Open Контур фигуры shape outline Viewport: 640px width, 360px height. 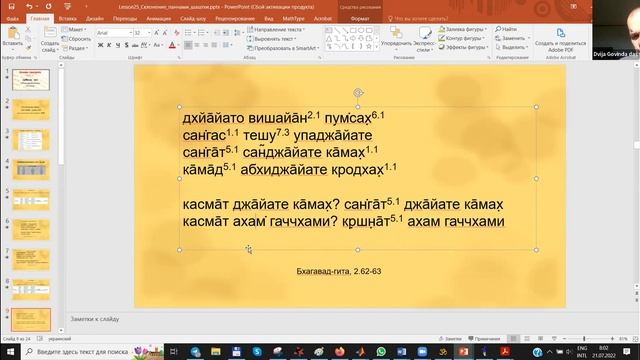click(462, 38)
